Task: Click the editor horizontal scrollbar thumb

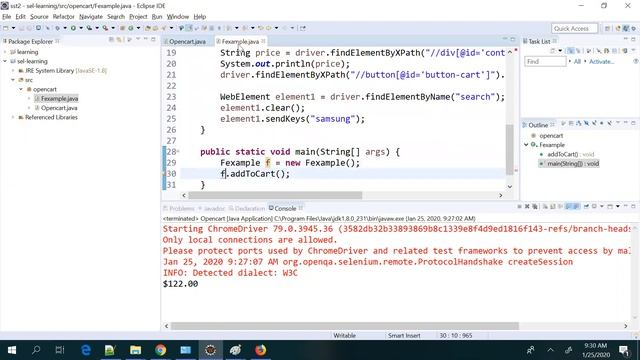Action: click(275, 195)
